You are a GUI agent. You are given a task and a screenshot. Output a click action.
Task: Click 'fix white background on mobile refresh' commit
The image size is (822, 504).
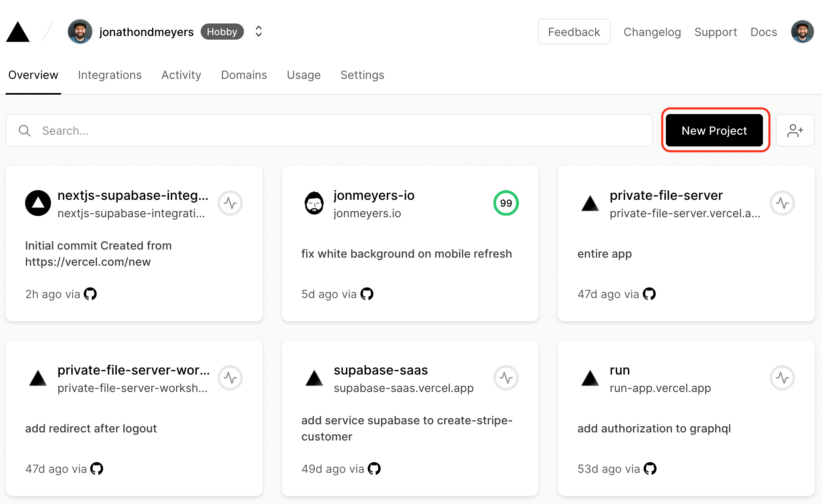click(x=407, y=254)
